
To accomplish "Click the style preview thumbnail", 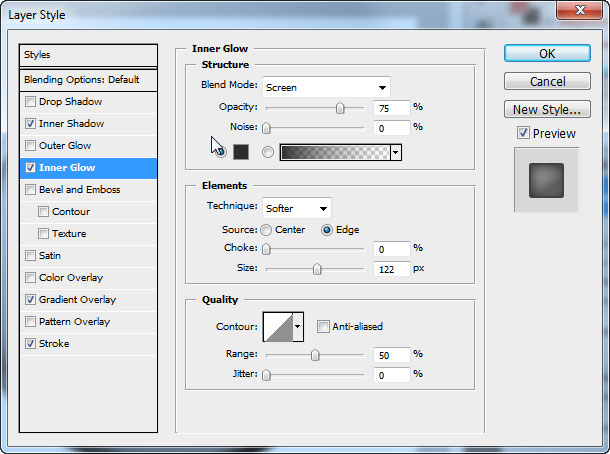I will coord(546,180).
